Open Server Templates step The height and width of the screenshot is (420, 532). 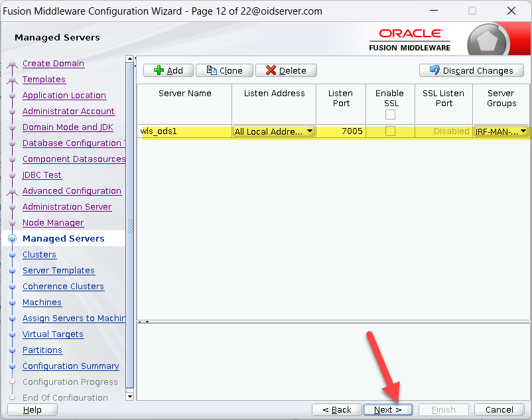pos(58,271)
